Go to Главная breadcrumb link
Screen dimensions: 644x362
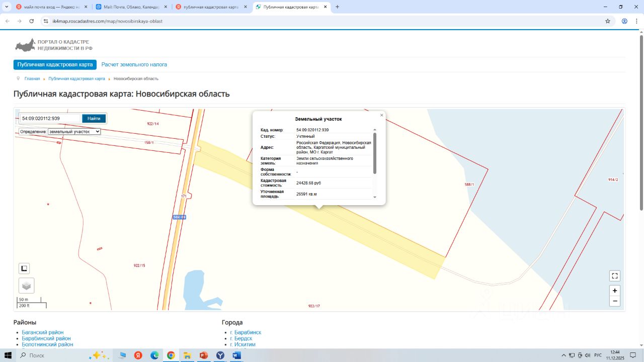32,79
